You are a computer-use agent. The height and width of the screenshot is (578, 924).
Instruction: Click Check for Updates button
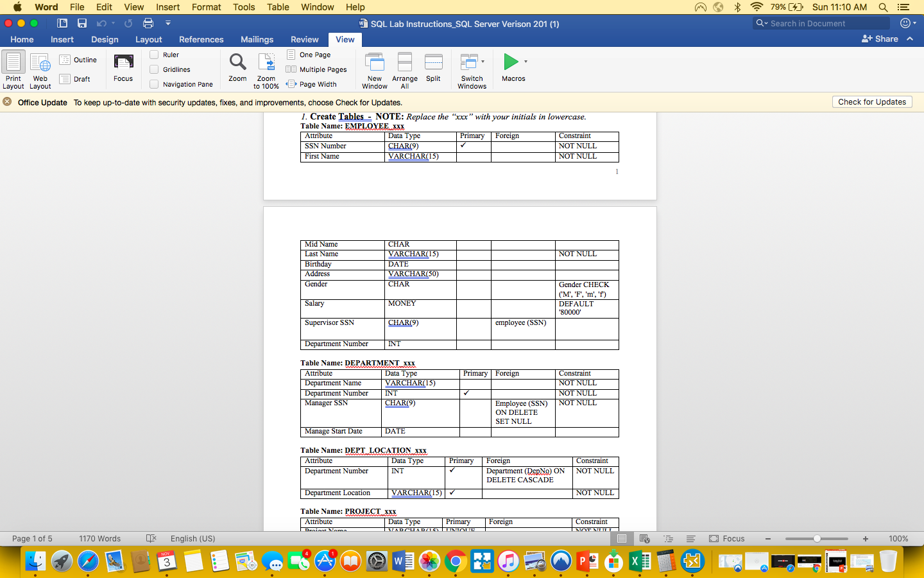point(872,101)
